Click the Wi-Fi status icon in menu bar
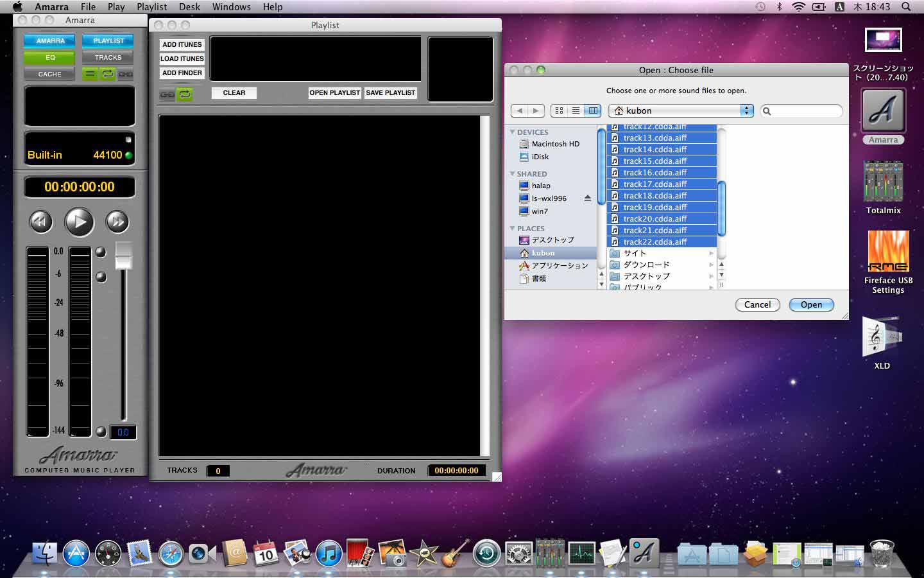Viewport: 924px width, 578px height. pyautogui.click(x=798, y=6)
